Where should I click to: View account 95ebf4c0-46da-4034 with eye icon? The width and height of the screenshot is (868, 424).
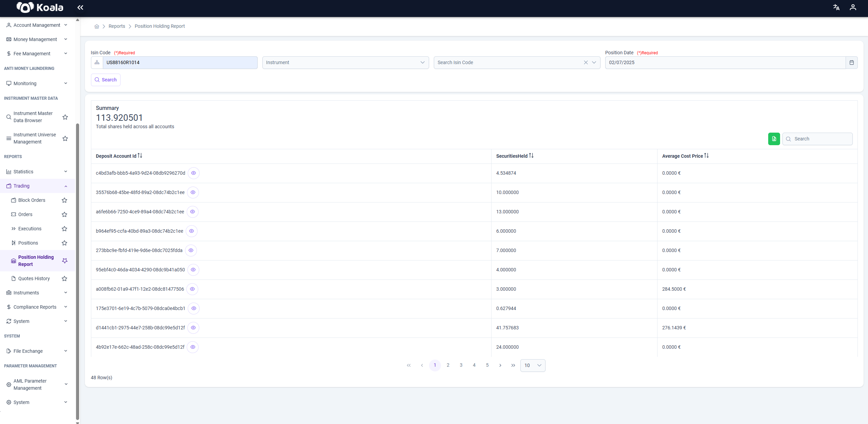(x=193, y=270)
